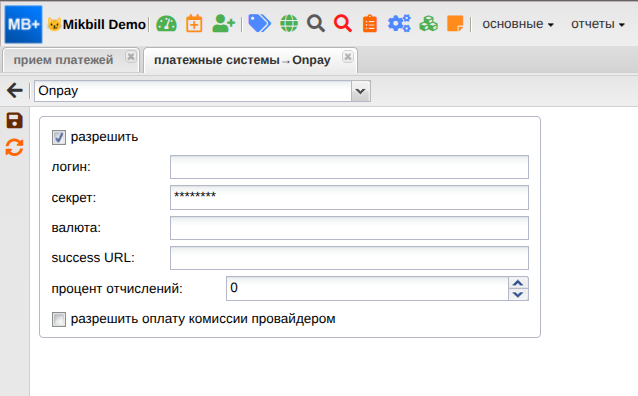The width and height of the screenshot is (638, 396).
Task: Click the back arrow icon
Action: click(x=15, y=90)
